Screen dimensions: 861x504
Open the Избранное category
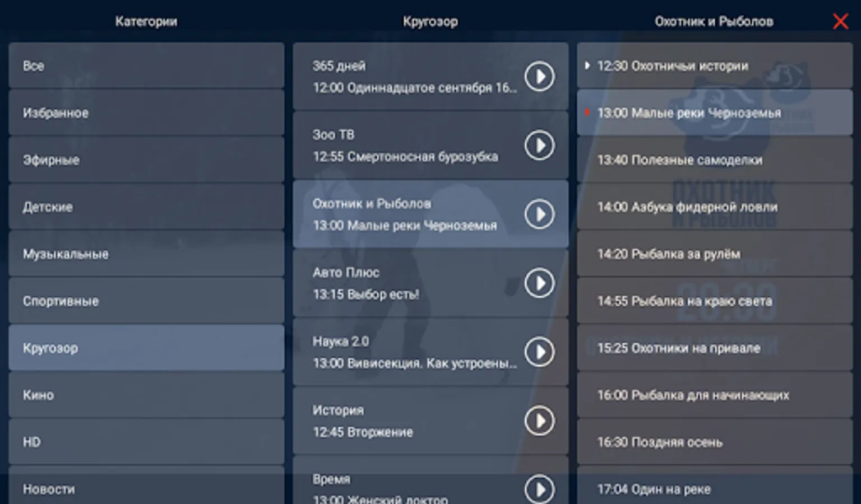click(x=146, y=113)
